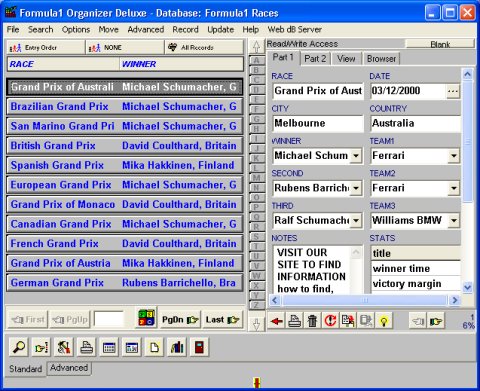Switch to the Browser tab
Image resolution: width=480 pixels, height=391 pixels.
pyautogui.click(x=381, y=59)
